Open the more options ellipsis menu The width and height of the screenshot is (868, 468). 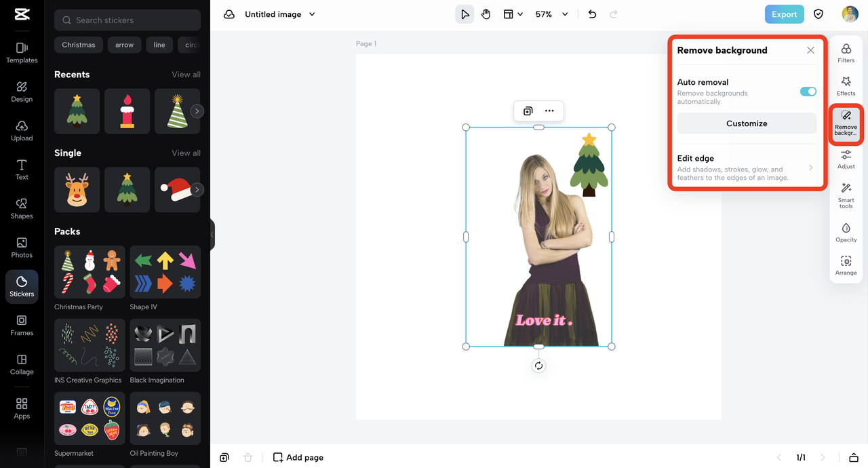pos(549,111)
